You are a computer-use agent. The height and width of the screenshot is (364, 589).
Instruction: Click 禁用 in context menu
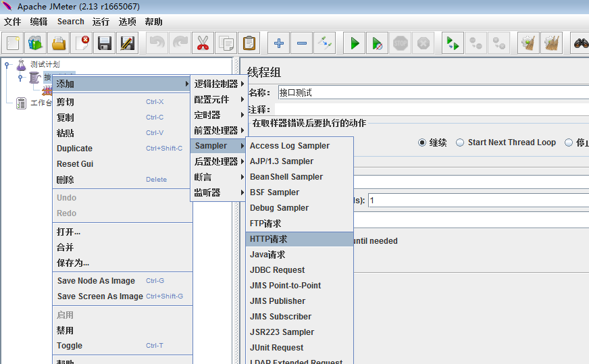tap(122, 330)
